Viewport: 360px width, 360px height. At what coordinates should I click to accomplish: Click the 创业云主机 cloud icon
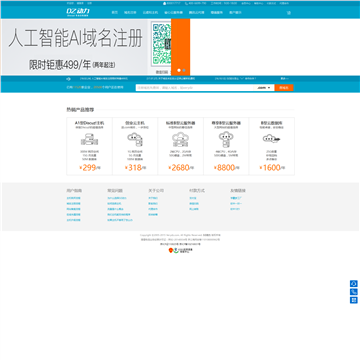[x=135, y=139]
